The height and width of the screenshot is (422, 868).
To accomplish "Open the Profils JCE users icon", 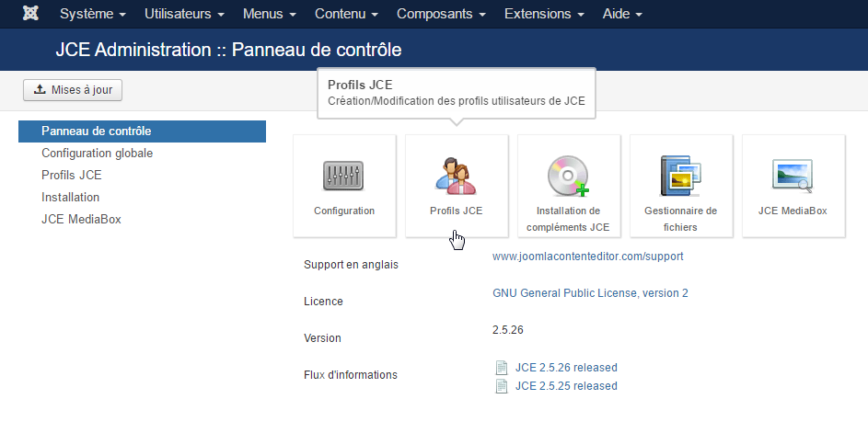I will tap(457, 176).
